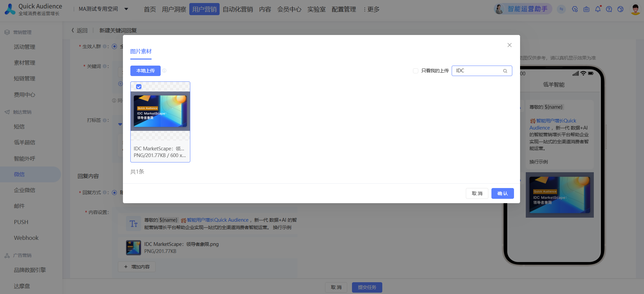The width and height of the screenshot is (644, 294).
Task: Open 活动管理 in sidebar
Action: pos(25,47)
